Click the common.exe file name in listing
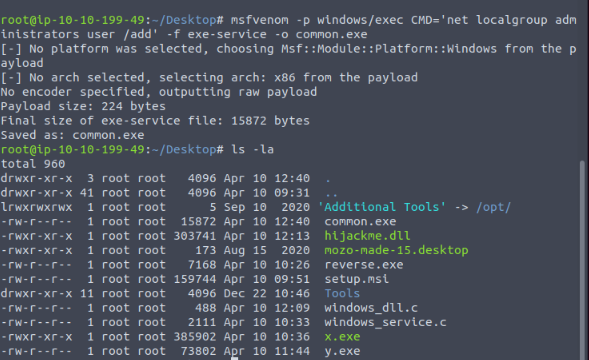Image resolution: width=589 pixels, height=360 pixels. coord(360,222)
